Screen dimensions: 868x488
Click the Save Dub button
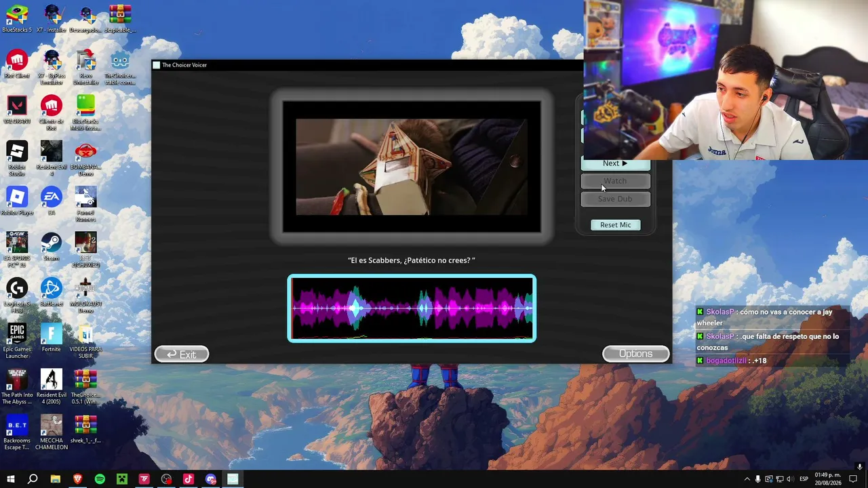pos(615,199)
